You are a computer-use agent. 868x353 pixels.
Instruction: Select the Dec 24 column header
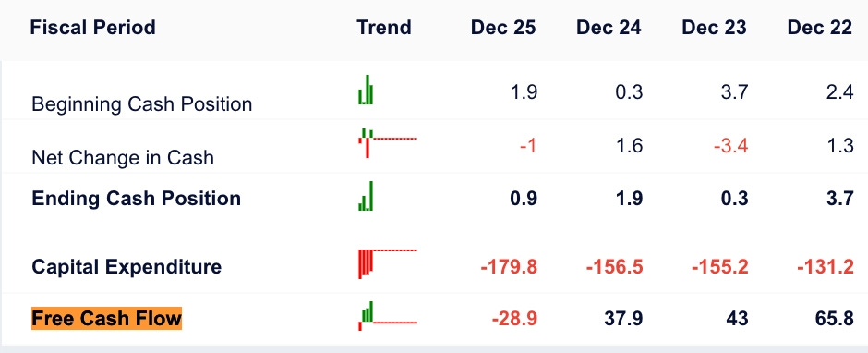tap(609, 27)
